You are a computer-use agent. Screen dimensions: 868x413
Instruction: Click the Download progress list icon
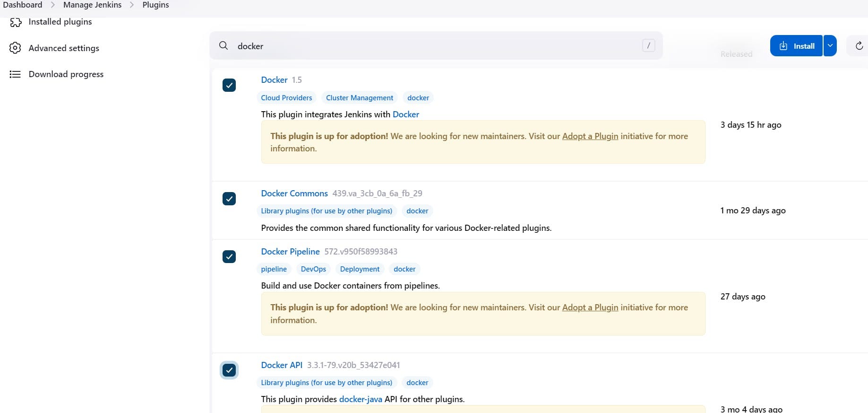click(16, 74)
